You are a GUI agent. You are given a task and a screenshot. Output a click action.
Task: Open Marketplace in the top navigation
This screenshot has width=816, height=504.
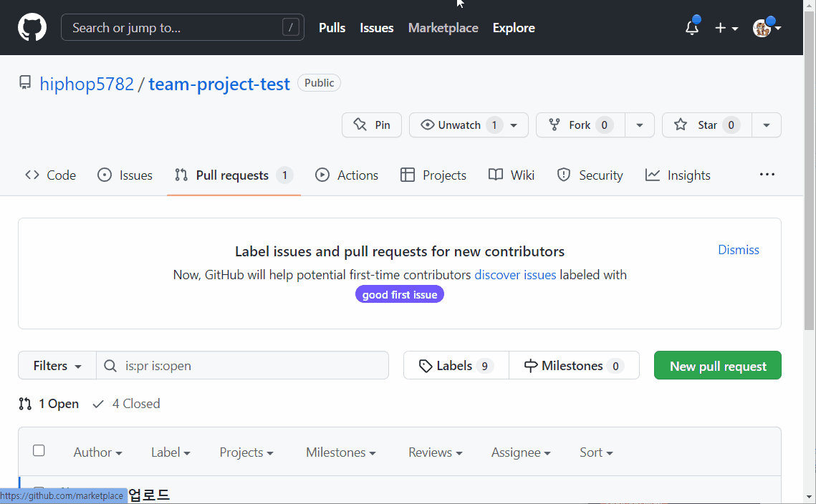point(443,28)
